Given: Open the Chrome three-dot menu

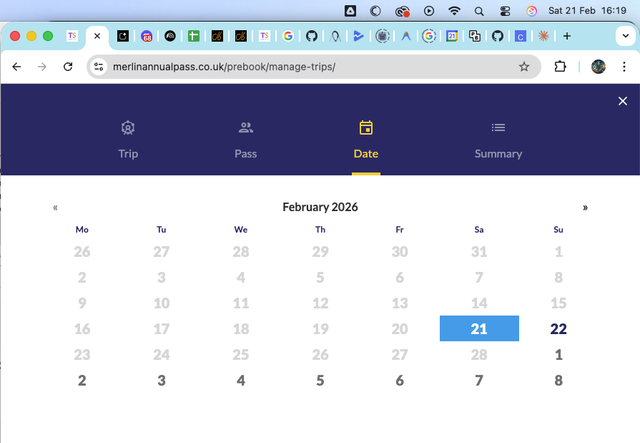Looking at the screenshot, I should [624, 67].
